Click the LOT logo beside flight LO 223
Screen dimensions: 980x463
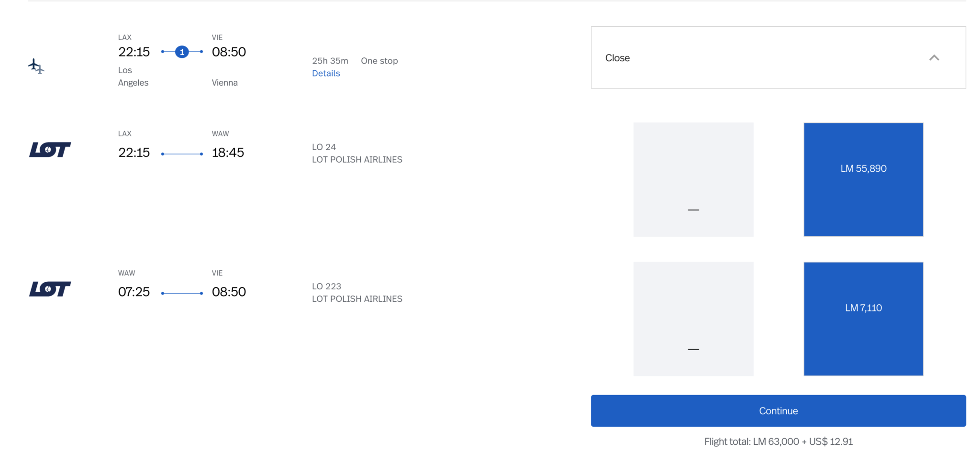pyautogui.click(x=50, y=289)
